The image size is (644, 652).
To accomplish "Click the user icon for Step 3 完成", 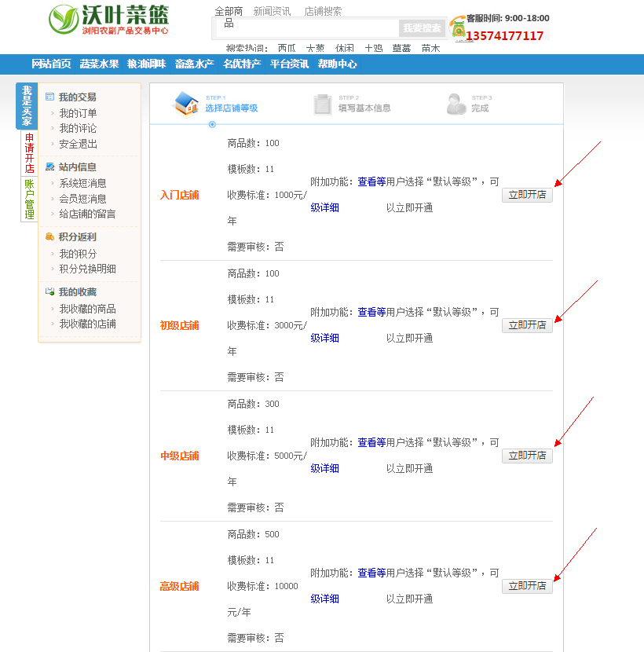I will (456, 104).
